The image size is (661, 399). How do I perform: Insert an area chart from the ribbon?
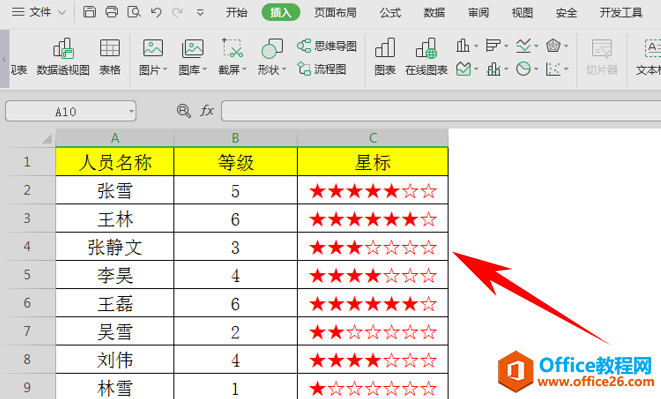click(463, 69)
